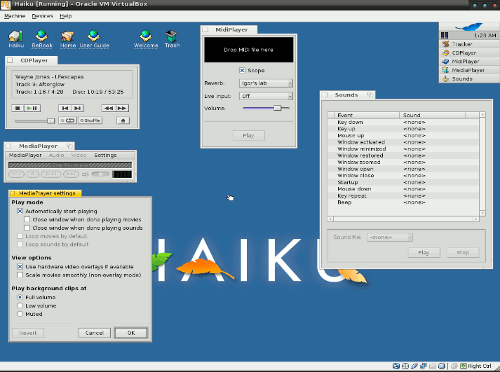Screen dimensions: 500x372
Task: Click the VirtualBox network status icon
Action: coord(423,366)
